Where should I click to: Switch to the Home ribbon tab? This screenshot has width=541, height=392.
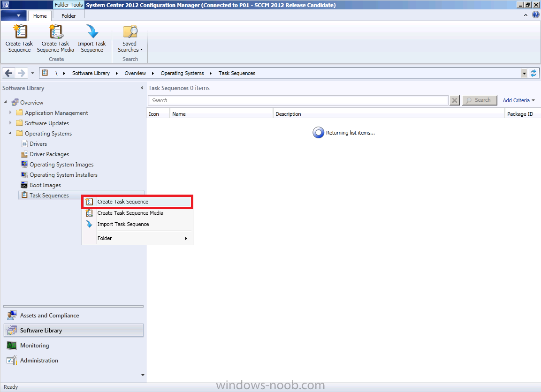point(40,16)
